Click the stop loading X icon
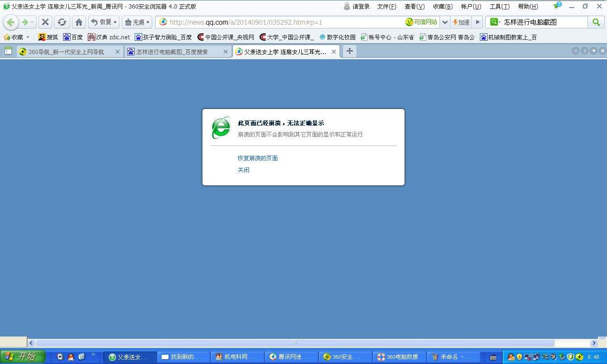 45,22
